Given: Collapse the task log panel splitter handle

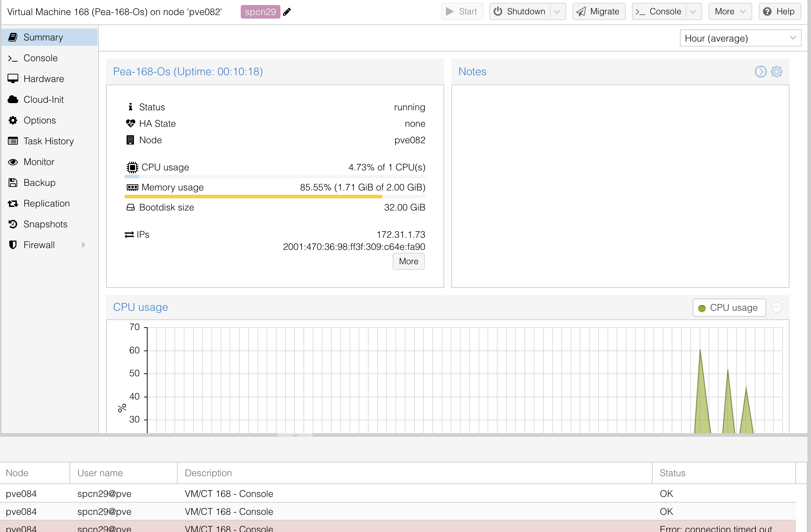Looking at the screenshot, I should [x=295, y=435].
